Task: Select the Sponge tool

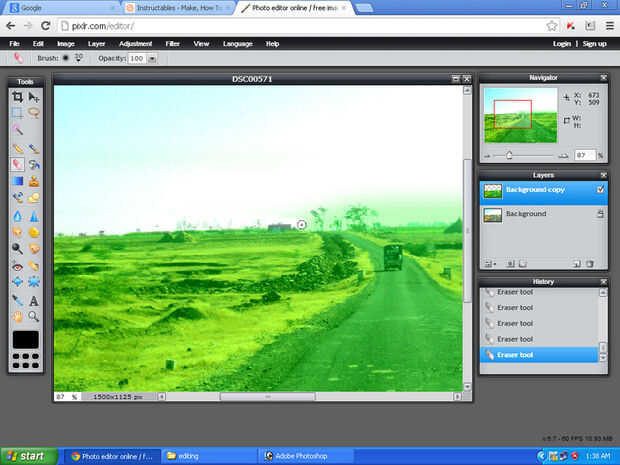Action: 34,232
